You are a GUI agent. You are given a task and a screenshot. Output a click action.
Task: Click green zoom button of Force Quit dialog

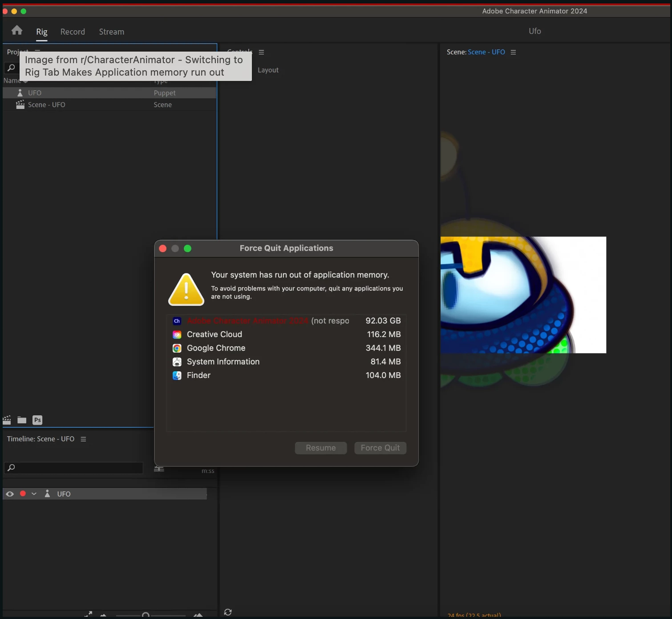[x=188, y=249]
